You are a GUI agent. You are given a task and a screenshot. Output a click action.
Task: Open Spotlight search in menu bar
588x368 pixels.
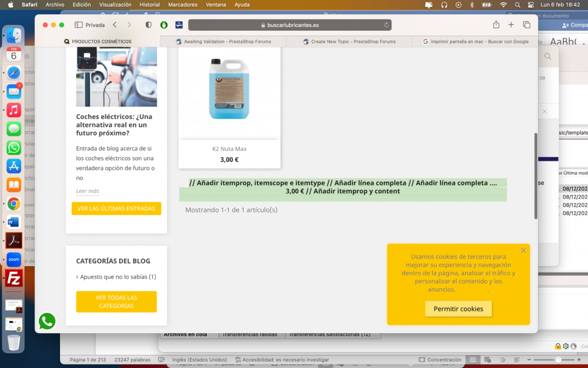(x=517, y=5)
